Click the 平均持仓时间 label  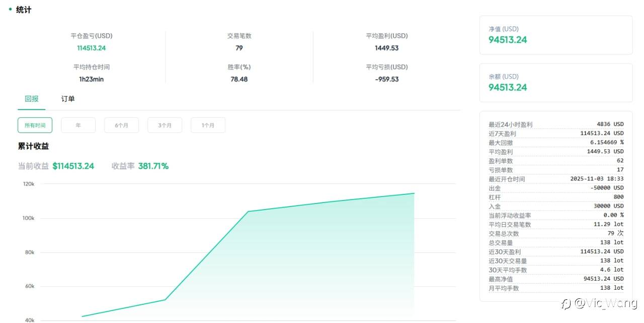pos(92,67)
